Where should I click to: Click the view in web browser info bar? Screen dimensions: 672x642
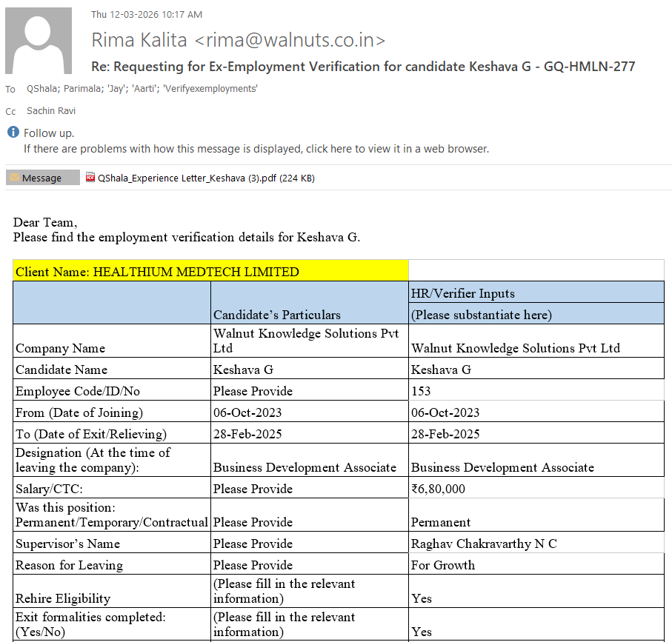pos(256,149)
